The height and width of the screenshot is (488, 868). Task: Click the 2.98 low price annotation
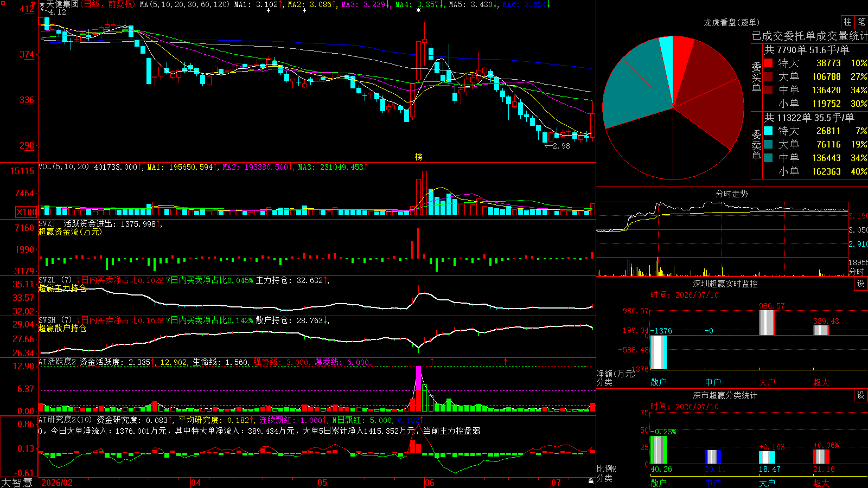tap(561, 146)
